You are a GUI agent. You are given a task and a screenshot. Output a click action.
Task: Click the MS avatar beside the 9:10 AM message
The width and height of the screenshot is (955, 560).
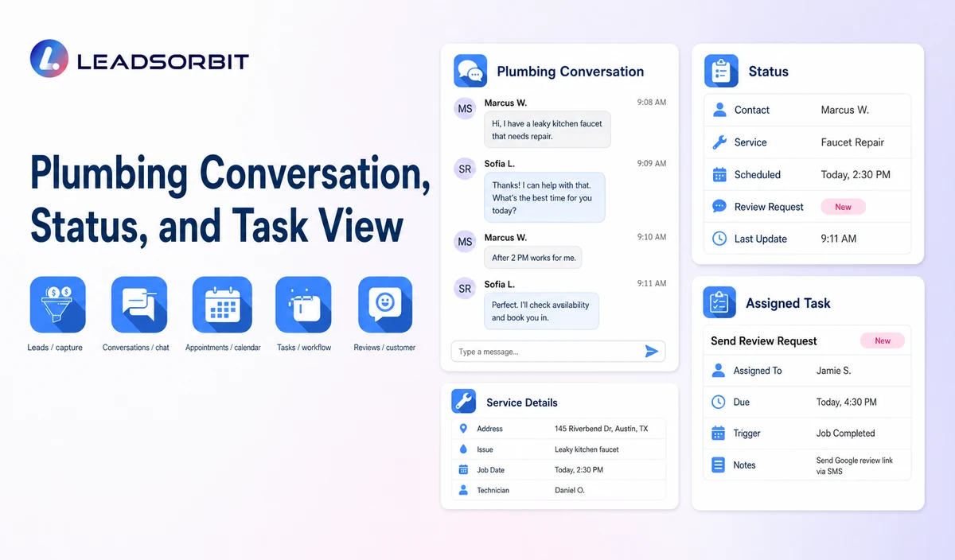coord(465,241)
